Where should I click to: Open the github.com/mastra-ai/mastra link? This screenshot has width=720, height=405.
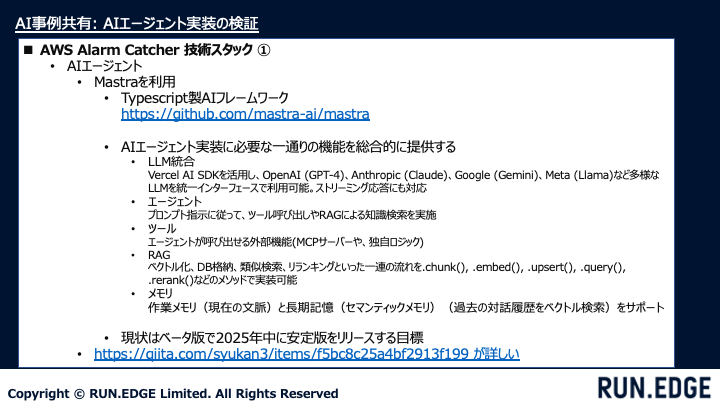[x=245, y=114]
